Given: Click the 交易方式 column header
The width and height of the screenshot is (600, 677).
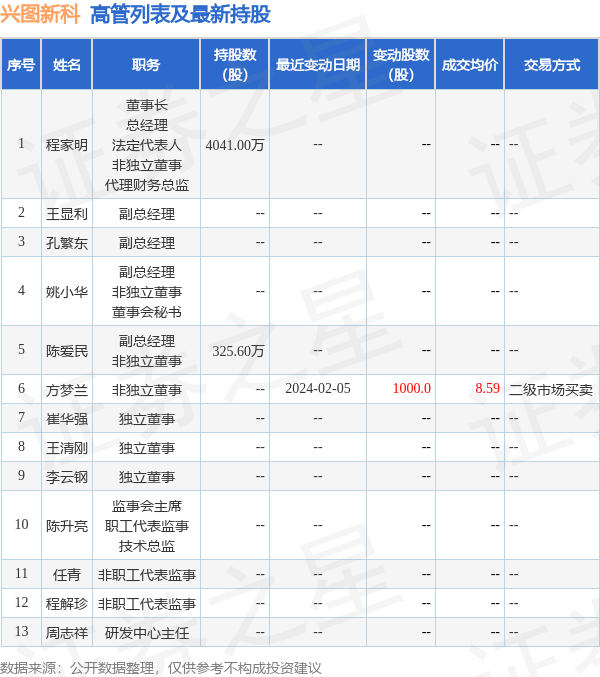Looking at the screenshot, I should (x=552, y=65).
